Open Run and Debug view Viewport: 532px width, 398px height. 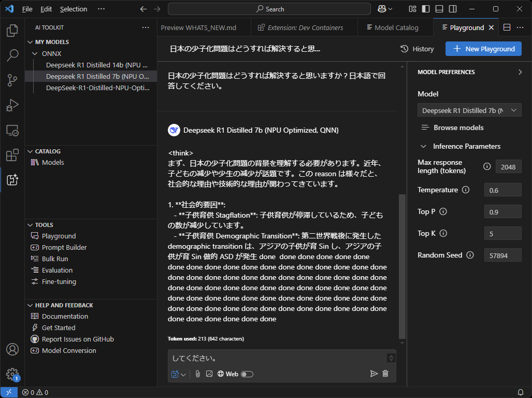(x=12, y=105)
